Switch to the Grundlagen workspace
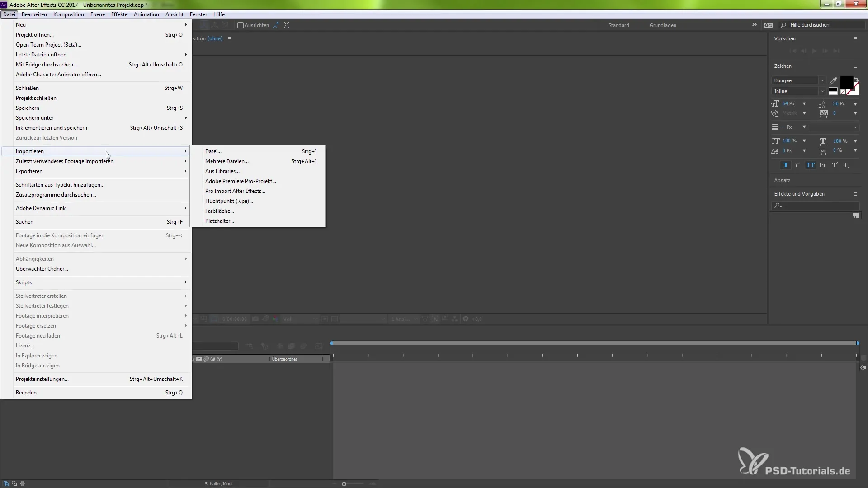868x488 pixels. click(663, 25)
